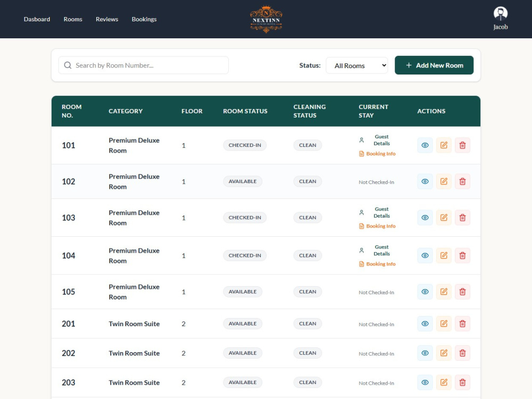Delete room 104

click(x=462, y=255)
